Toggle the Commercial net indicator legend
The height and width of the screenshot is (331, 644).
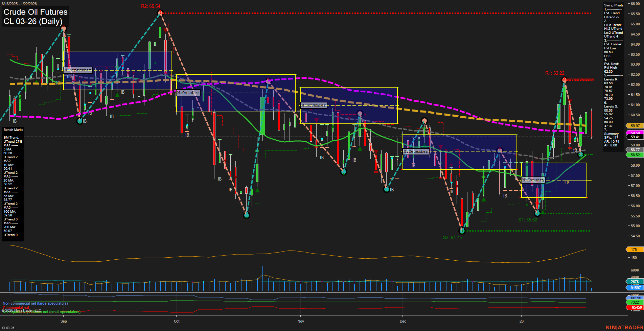[16, 308]
